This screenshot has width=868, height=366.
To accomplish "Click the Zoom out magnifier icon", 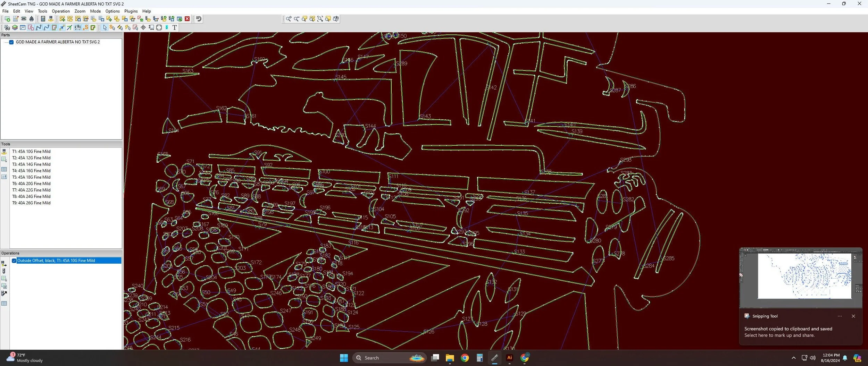I will (297, 19).
